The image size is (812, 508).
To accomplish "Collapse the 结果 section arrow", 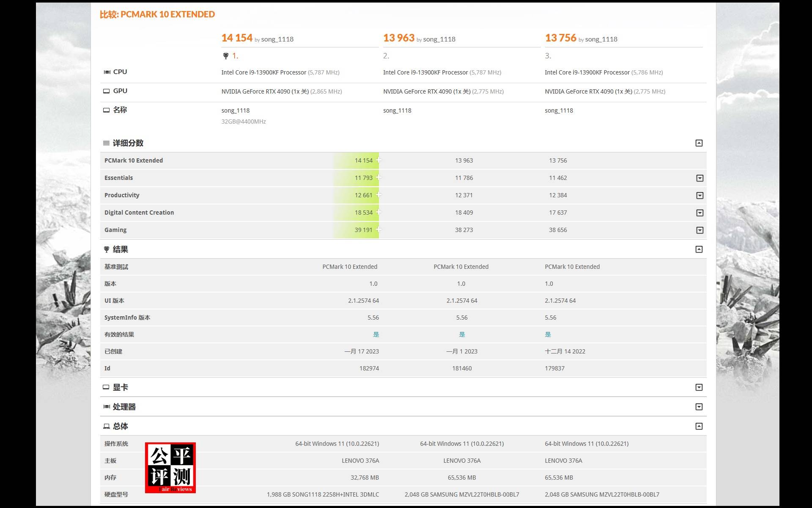I will (x=699, y=249).
